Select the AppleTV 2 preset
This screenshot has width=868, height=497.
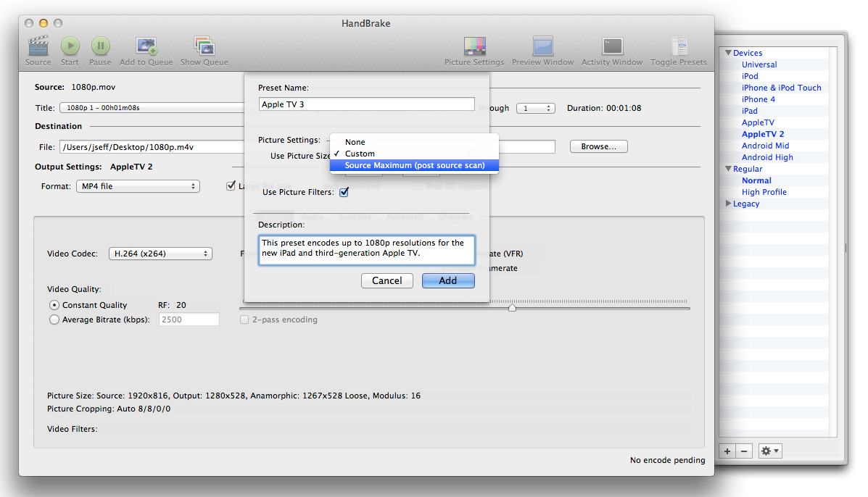[763, 134]
